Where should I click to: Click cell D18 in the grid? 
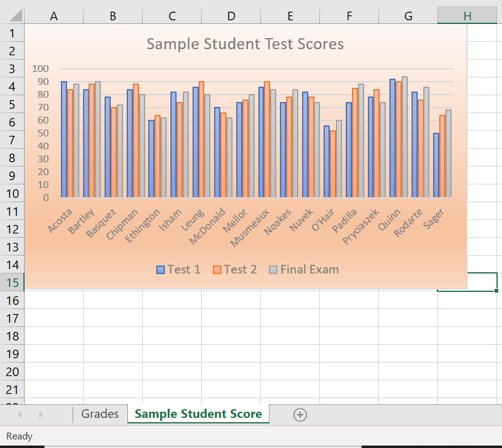[231, 336]
